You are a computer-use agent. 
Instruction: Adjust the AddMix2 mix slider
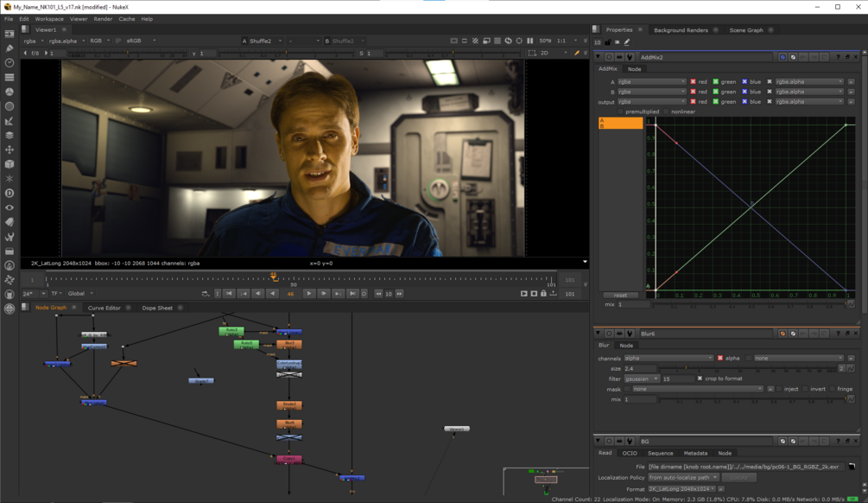(750, 304)
